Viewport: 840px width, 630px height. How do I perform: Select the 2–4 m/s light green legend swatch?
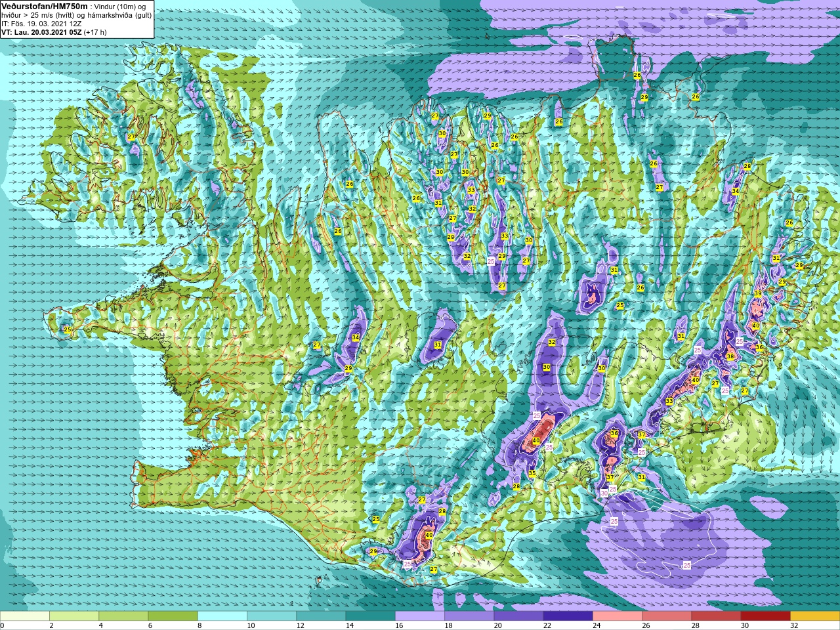point(74,616)
